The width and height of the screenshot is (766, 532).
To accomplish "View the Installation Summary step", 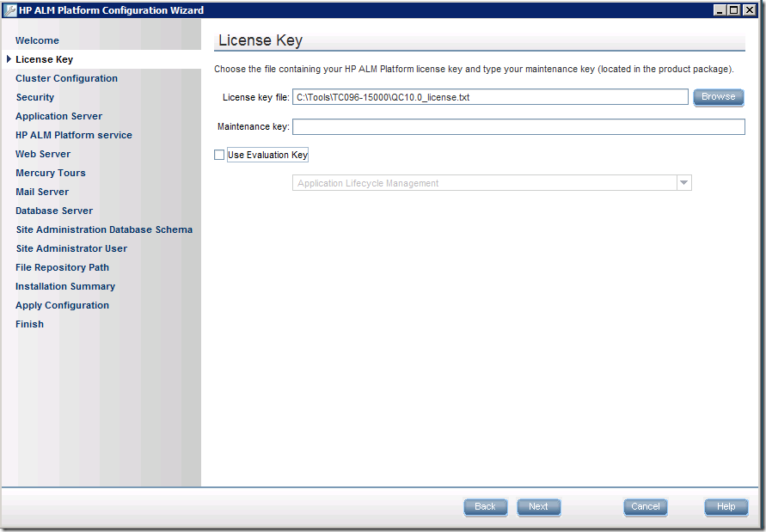I will 65,286.
